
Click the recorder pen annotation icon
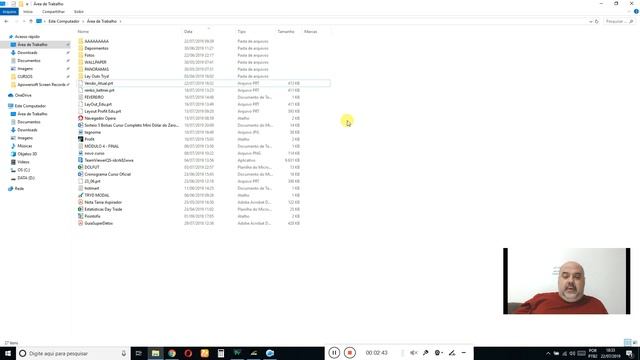(451, 353)
